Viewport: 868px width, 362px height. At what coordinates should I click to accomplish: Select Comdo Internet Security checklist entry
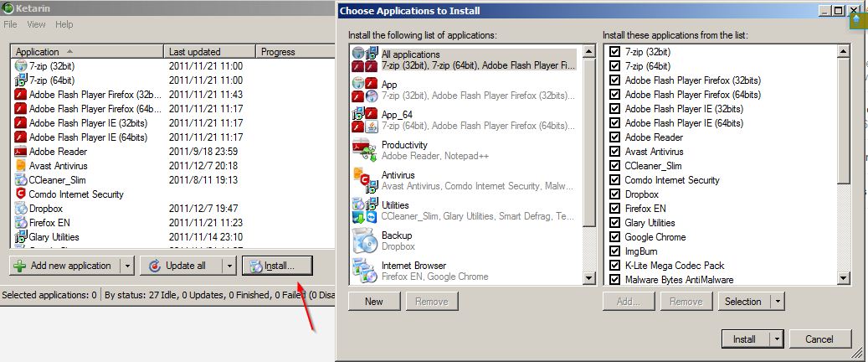(x=672, y=180)
